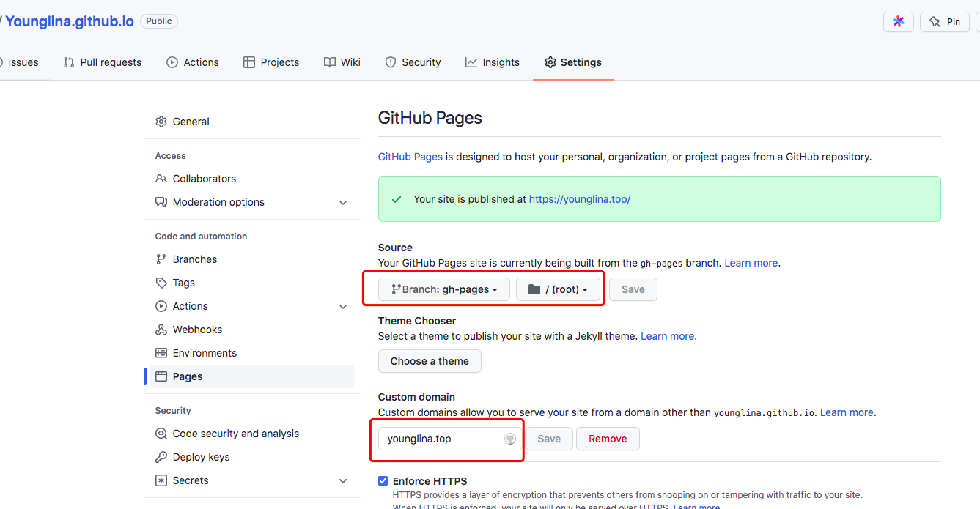Click the red Remove button
The image size is (980, 509).
click(608, 439)
